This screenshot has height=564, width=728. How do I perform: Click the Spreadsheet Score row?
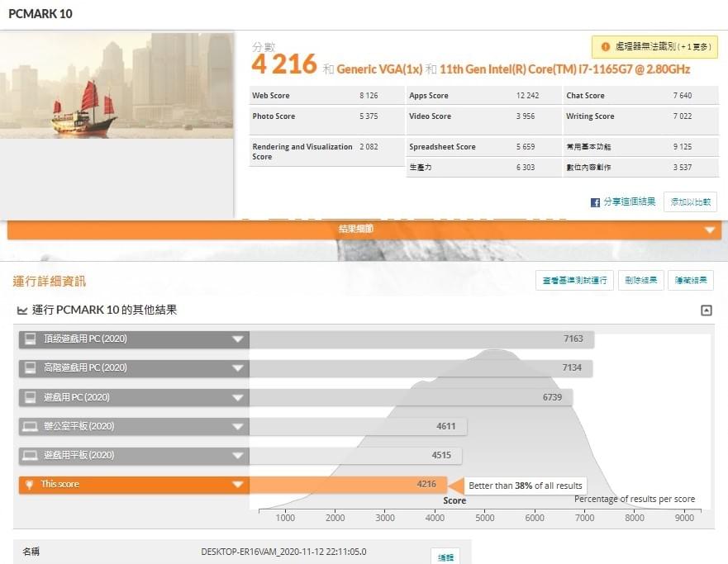pyautogui.click(x=483, y=147)
